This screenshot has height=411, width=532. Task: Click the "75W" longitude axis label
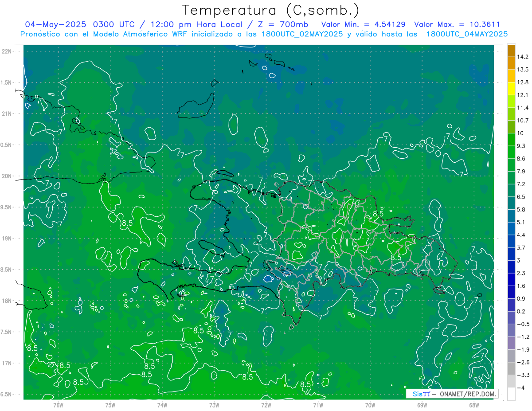110,405
